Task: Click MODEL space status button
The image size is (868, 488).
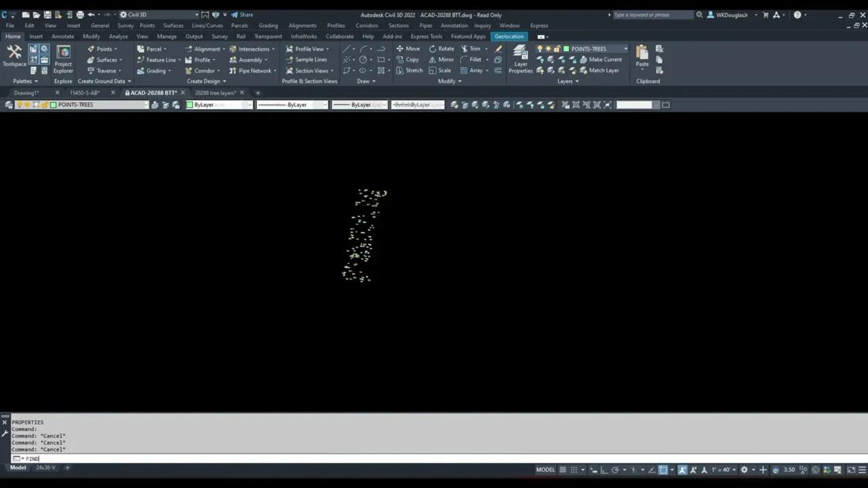Action: (x=545, y=470)
